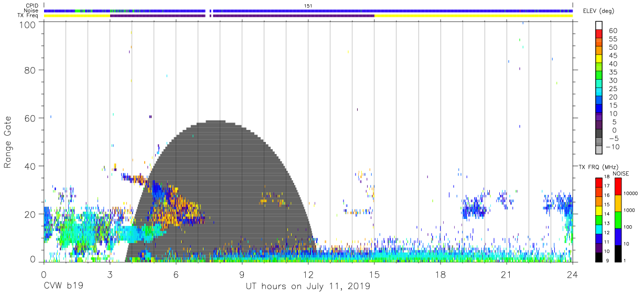Click NOISE scale label '10000'
This screenshot has width=644, height=297.
631,194
